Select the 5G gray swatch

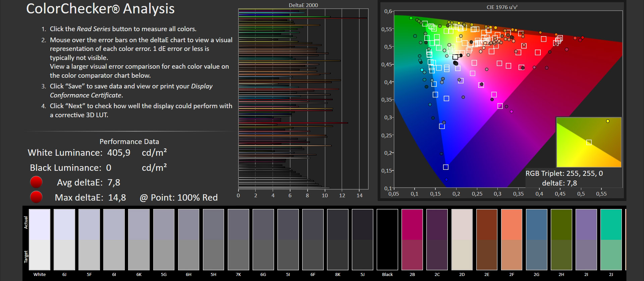point(164,239)
